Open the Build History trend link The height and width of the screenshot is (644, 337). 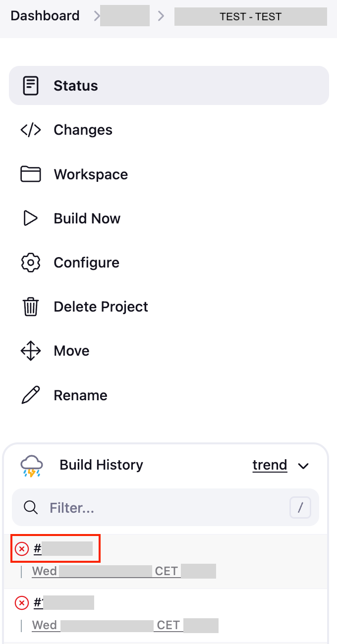pyautogui.click(x=270, y=465)
